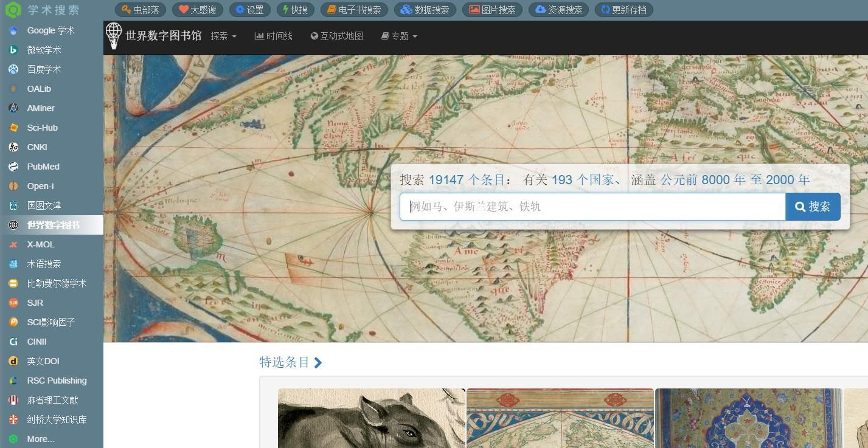Open the PubMed sidebar icon
Screen dimensions: 868x448
[x=13, y=167]
